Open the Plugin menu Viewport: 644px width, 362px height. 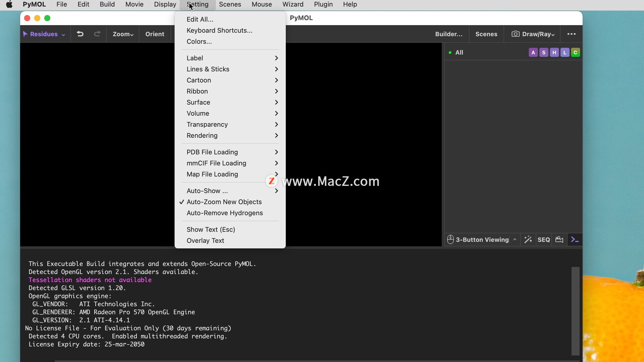coord(323,4)
